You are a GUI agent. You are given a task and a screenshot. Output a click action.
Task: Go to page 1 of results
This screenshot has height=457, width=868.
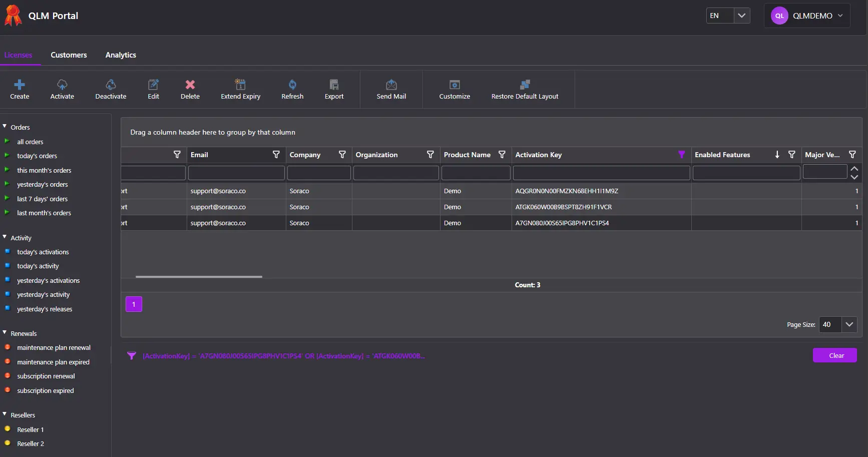pos(134,304)
